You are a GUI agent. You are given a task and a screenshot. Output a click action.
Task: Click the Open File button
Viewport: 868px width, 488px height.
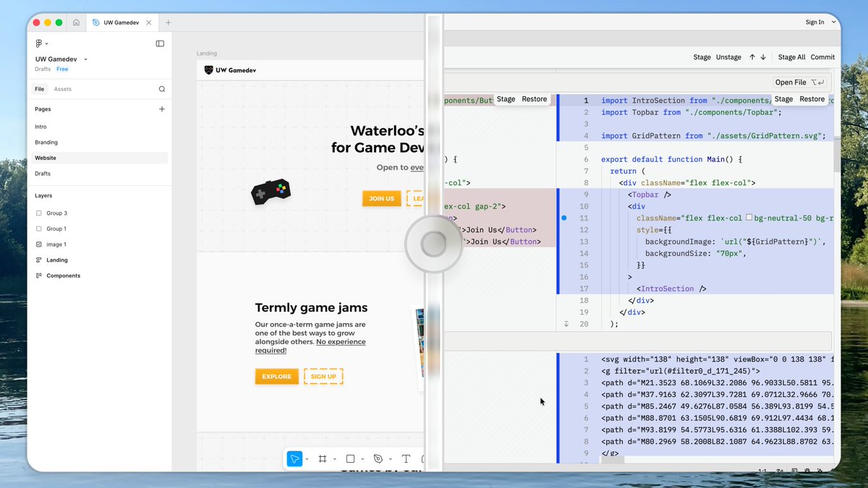pos(800,82)
